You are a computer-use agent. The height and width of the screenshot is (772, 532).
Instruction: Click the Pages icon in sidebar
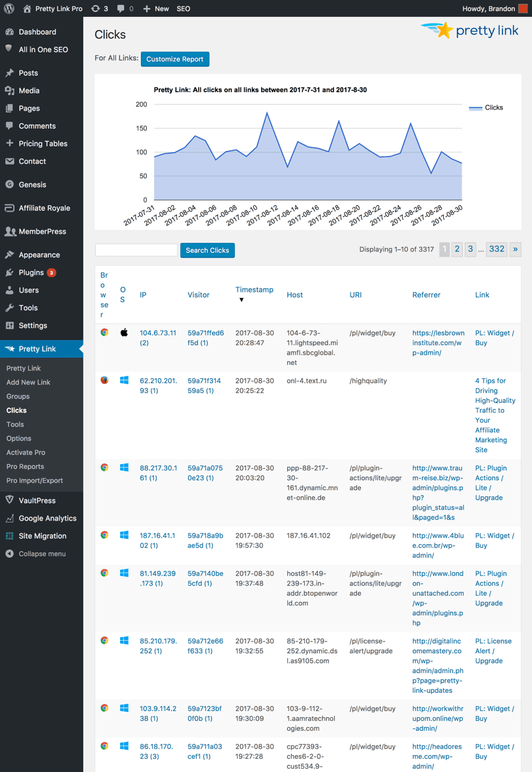pyautogui.click(x=9, y=108)
